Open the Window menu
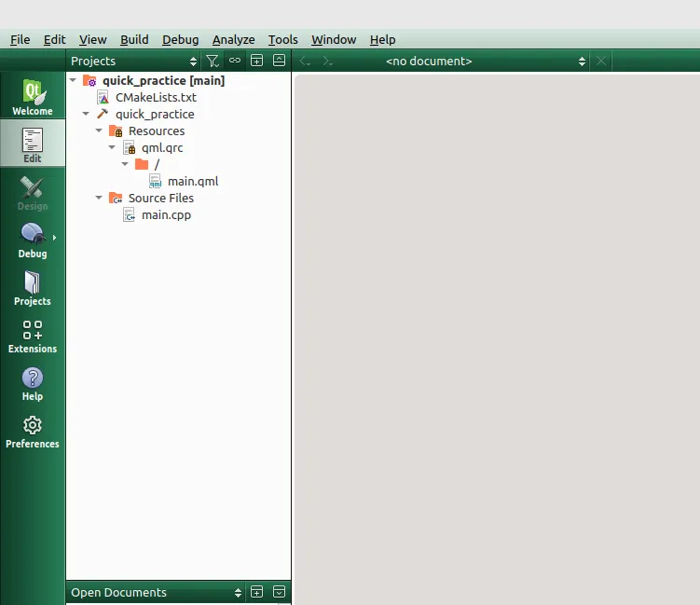Viewport: 700px width, 605px height. [334, 40]
